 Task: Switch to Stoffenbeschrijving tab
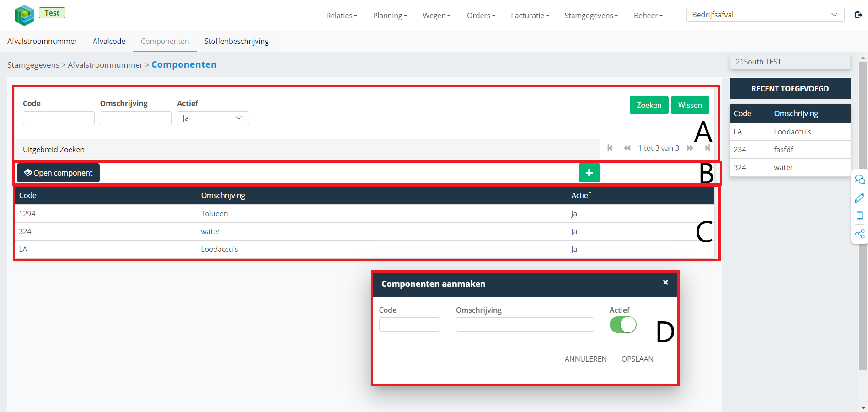[x=236, y=41]
